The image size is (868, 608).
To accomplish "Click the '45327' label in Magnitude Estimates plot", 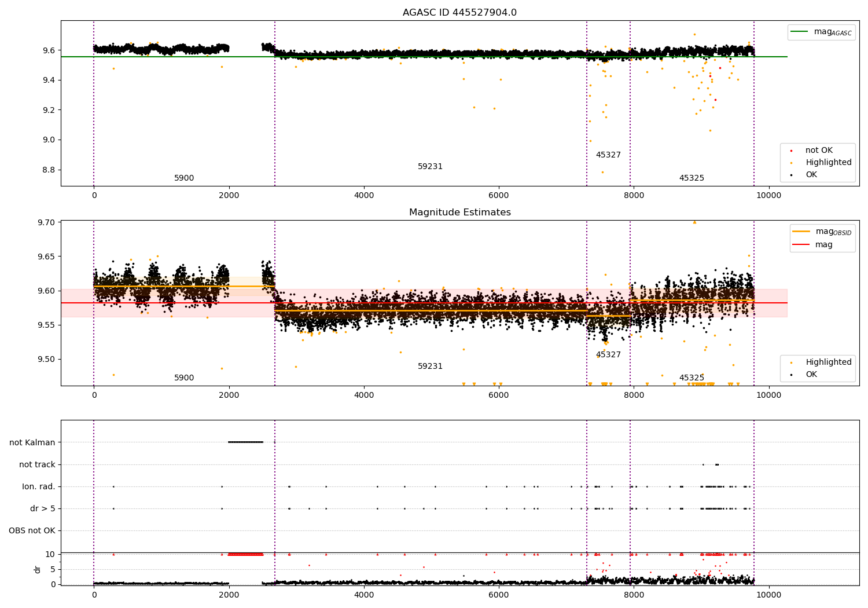I will [608, 354].
